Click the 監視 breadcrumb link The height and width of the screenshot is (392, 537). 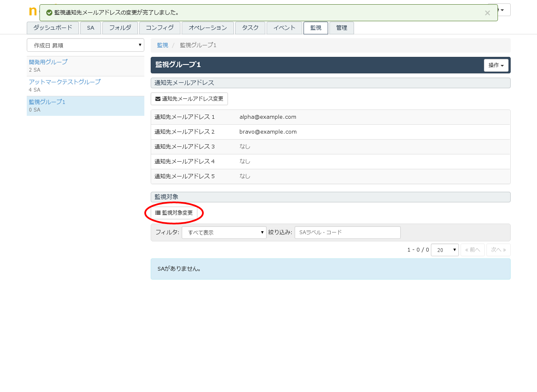[x=163, y=45]
